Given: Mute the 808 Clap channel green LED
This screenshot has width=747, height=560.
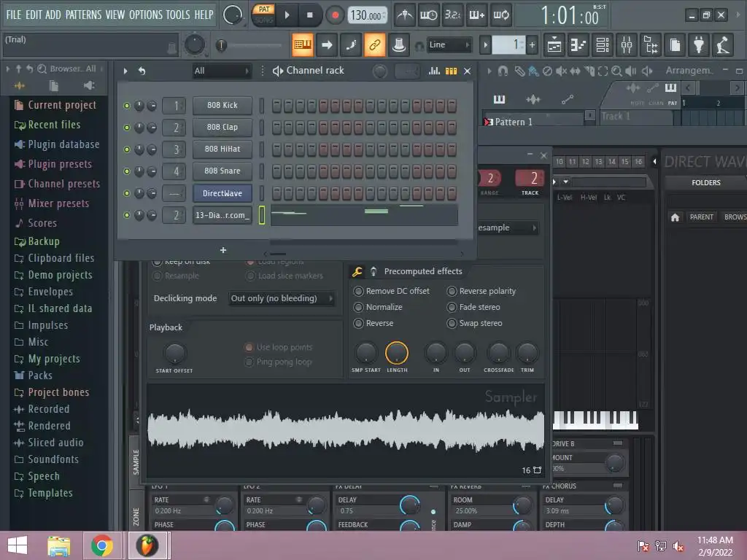Looking at the screenshot, I should (x=127, y=128).
